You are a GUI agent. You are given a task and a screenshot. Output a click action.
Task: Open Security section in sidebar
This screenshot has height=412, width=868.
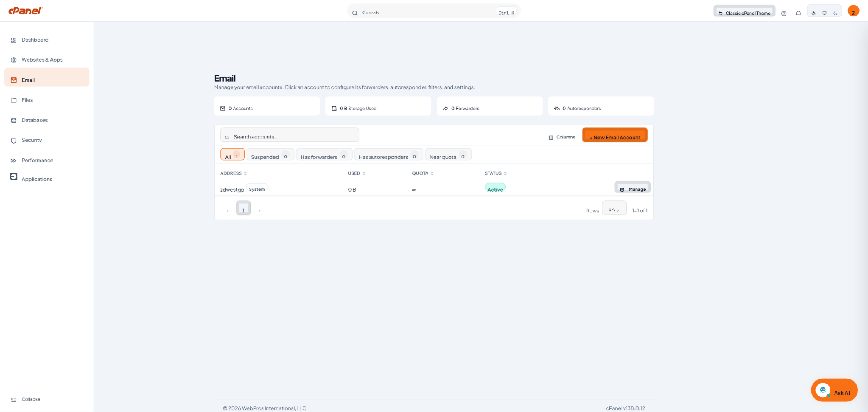pyautogui.click(x=47, y=140)
